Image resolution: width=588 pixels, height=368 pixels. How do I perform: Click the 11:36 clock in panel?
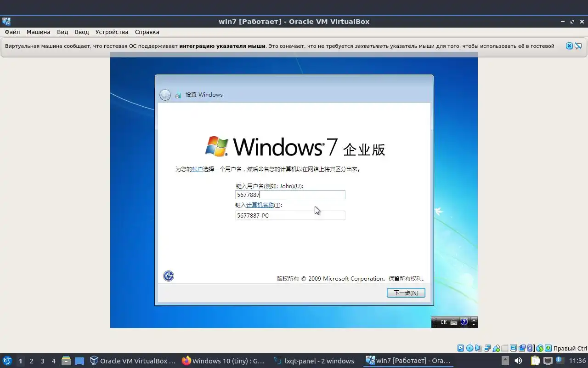coord(577,361)
